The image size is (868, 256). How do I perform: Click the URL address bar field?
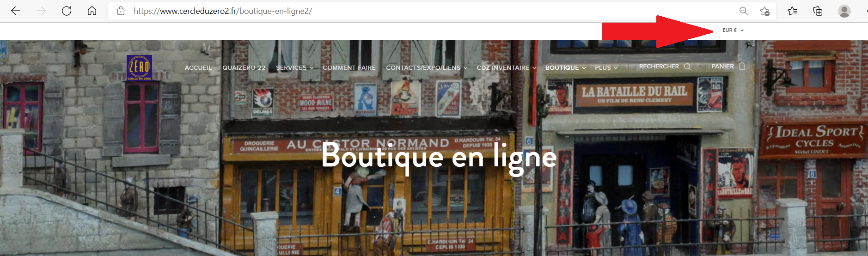pyautogui.click(x=416, y=11)
